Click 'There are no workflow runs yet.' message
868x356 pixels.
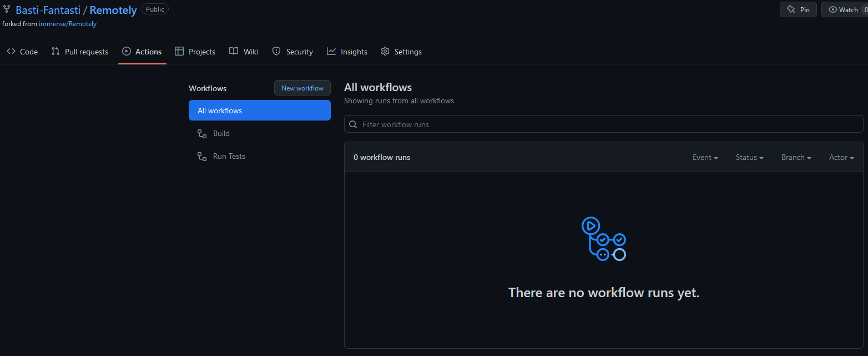pos(604,293)
